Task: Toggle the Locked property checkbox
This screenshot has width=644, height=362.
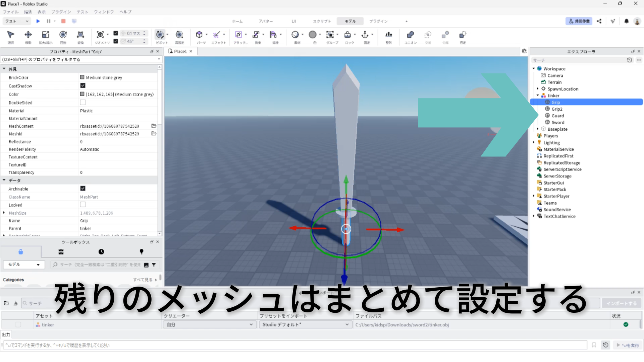Action: click(x=83, y=205)
